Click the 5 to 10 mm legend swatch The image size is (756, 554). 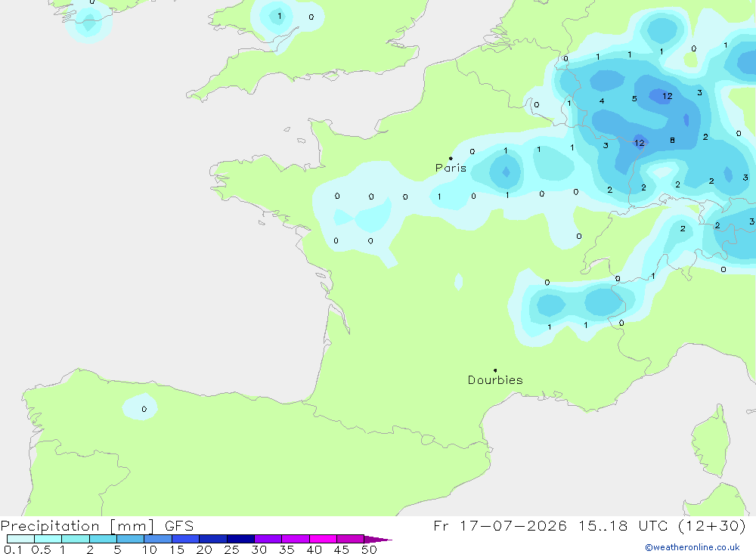pyautogui.click(x=130, y=539)
